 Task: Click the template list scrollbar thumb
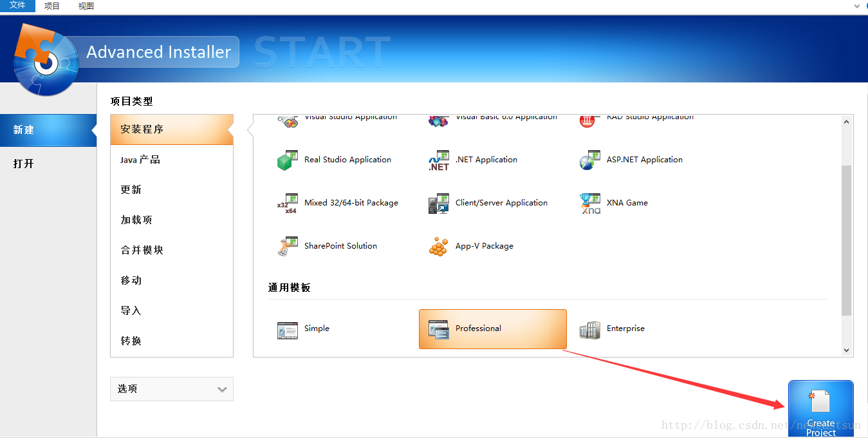point(847,241)
